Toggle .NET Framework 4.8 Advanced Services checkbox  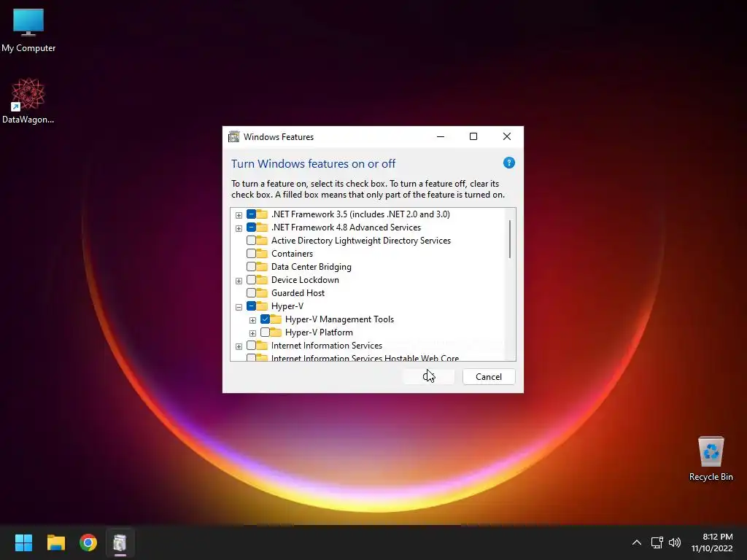[251, 227]
